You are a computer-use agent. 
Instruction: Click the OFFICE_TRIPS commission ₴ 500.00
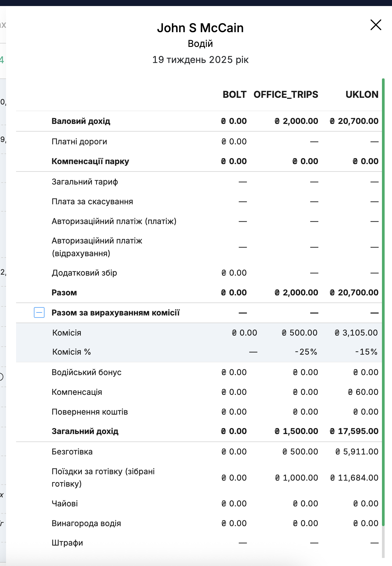(x=300, y=333)
